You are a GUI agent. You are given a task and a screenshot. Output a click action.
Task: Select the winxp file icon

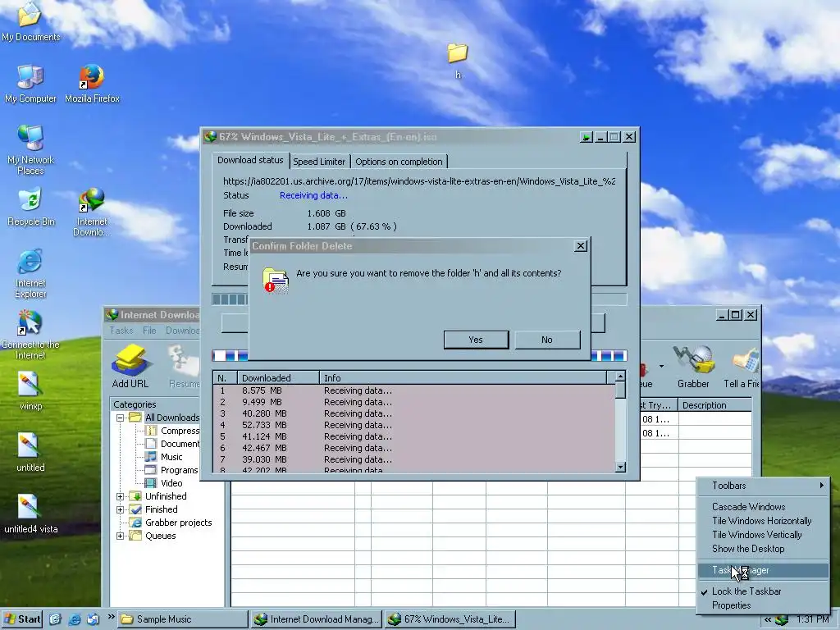click(30, 391)
